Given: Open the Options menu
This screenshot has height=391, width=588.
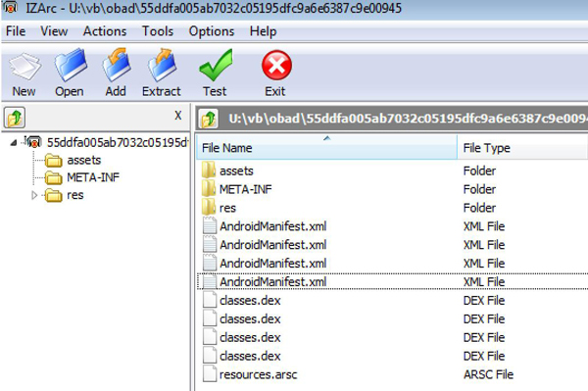Looking at the screenshot, I should click(212, 31).
